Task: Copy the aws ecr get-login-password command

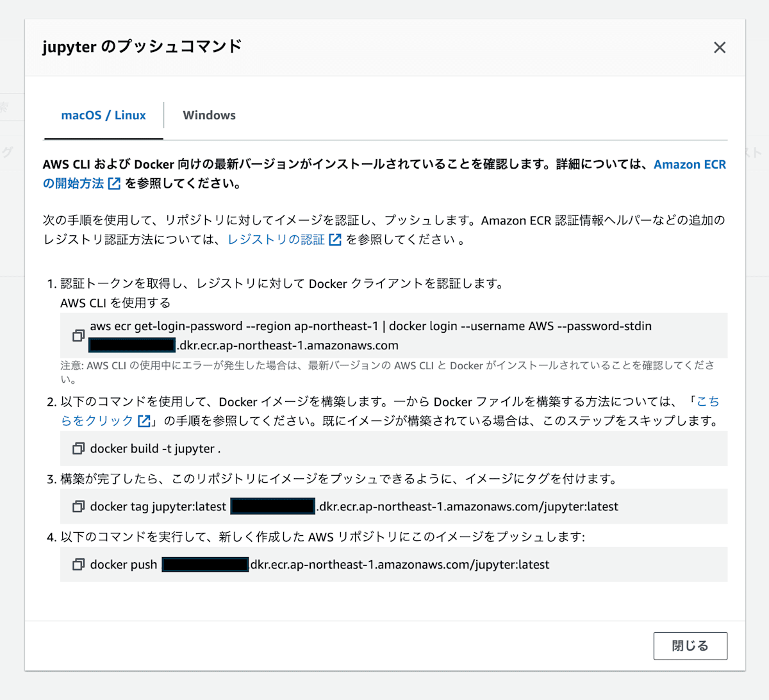Action: [x=78, y=335]
